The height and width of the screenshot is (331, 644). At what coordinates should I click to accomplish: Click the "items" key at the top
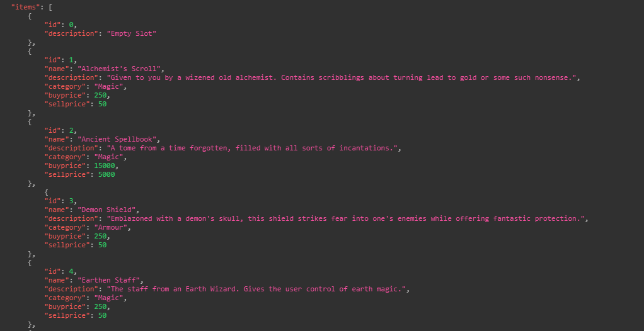click(24, 8)
